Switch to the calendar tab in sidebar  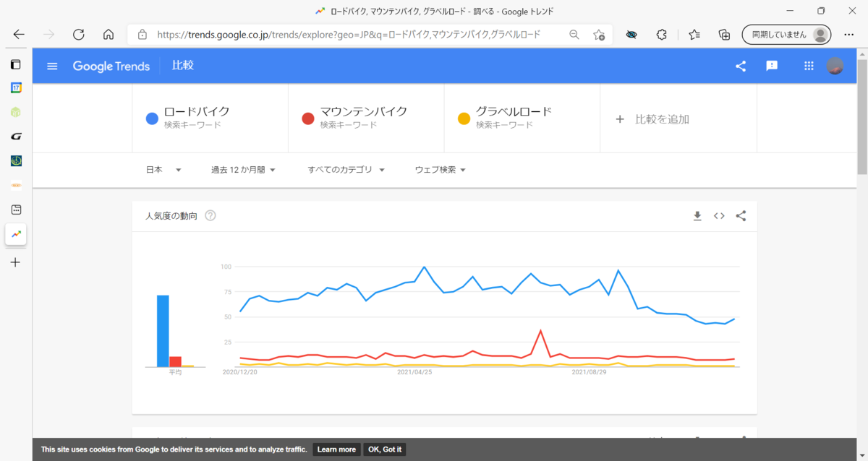16,87
